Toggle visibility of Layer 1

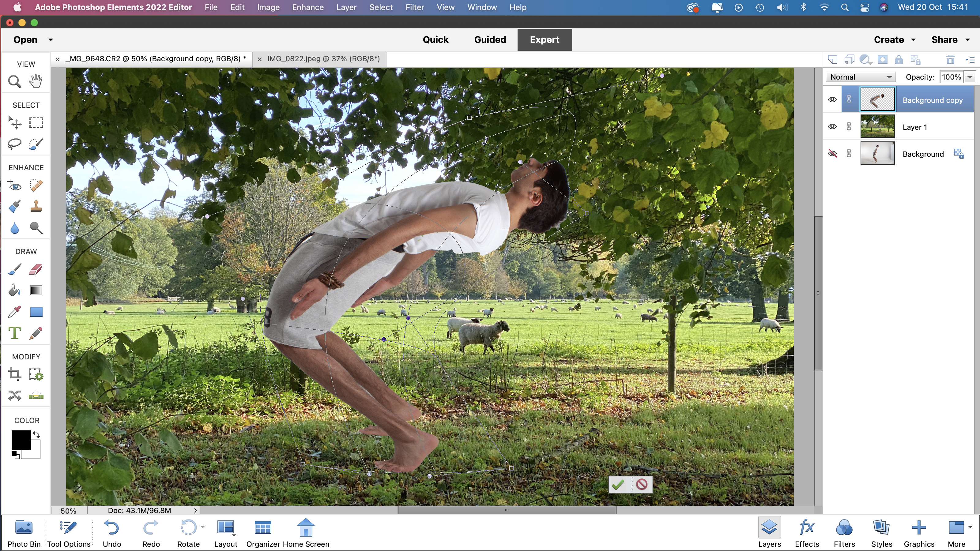[x=833, y=126]
